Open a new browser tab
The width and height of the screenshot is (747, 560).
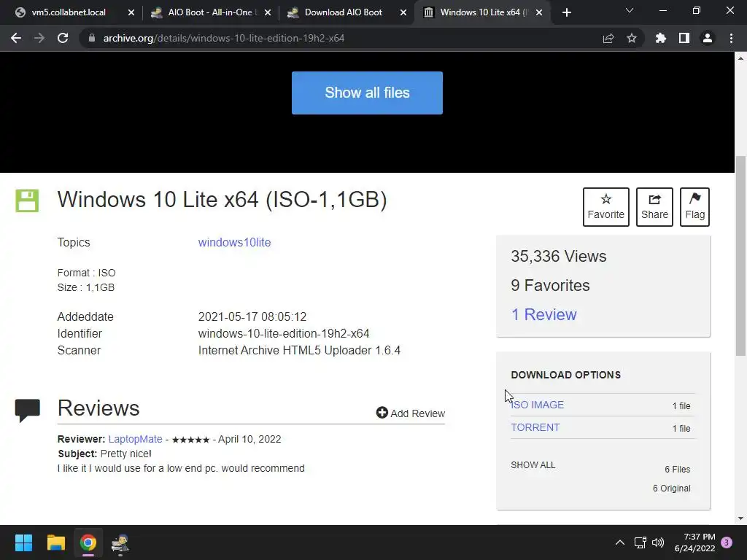pyautogui.click(x=566, y=12)
